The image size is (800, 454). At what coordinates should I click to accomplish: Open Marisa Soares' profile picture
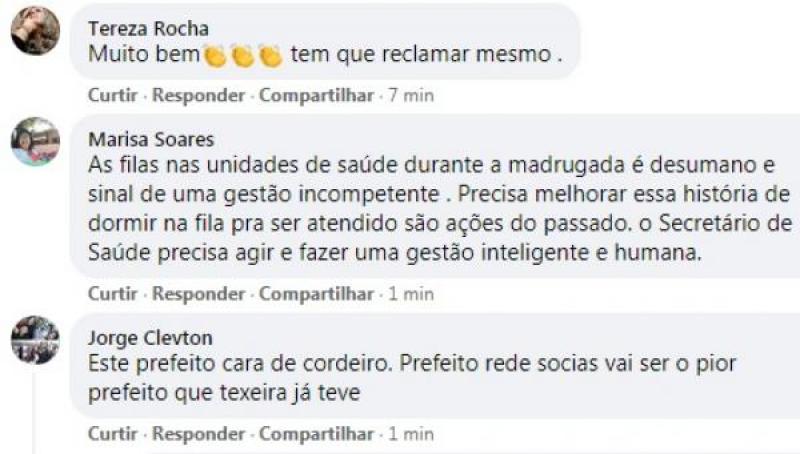tap(35, 141)
